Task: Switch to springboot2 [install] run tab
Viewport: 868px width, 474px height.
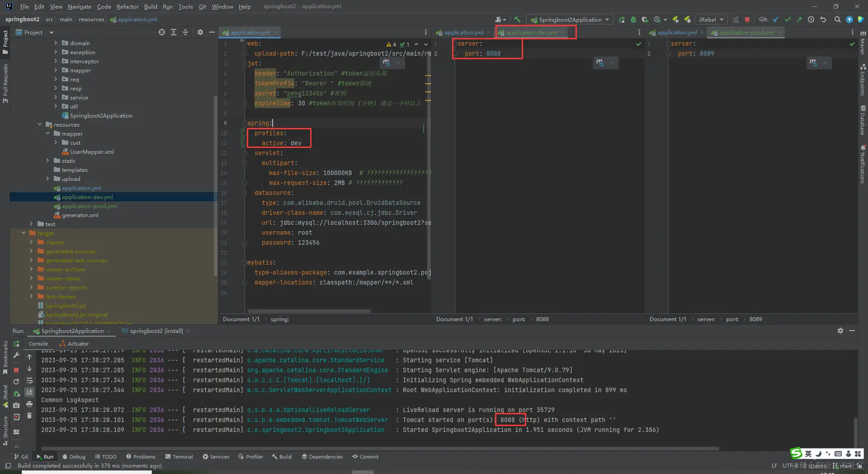Action: click(x=156, y=331)
